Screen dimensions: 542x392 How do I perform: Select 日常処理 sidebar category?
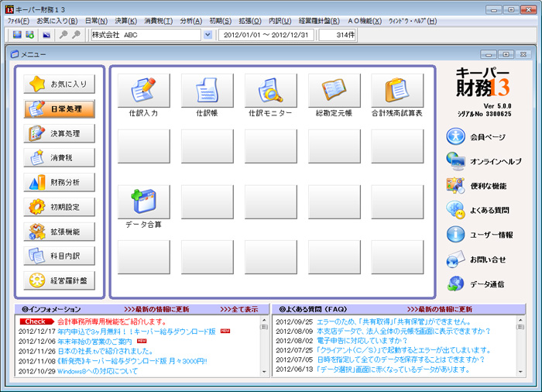pyautogui.click(x=59, y=109)
